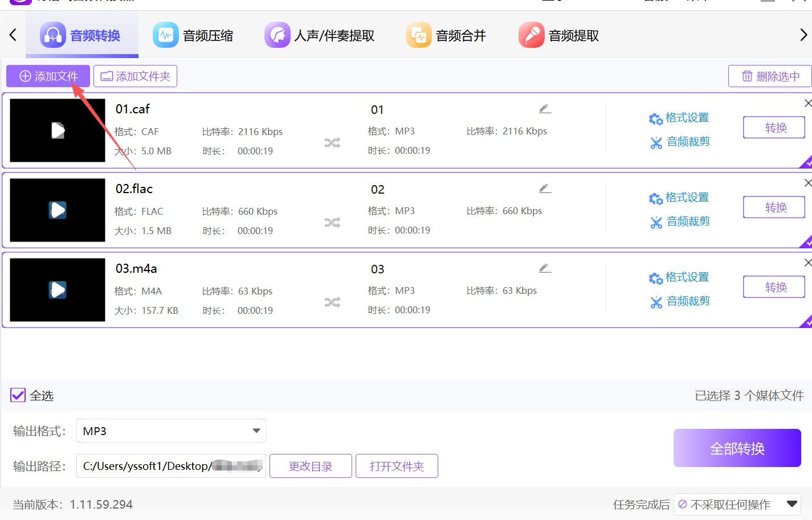The height and width of the screenshot is (520, 812).
Task: Toggle selection corner mark on 03.m4a row
Action: (806, 322)
